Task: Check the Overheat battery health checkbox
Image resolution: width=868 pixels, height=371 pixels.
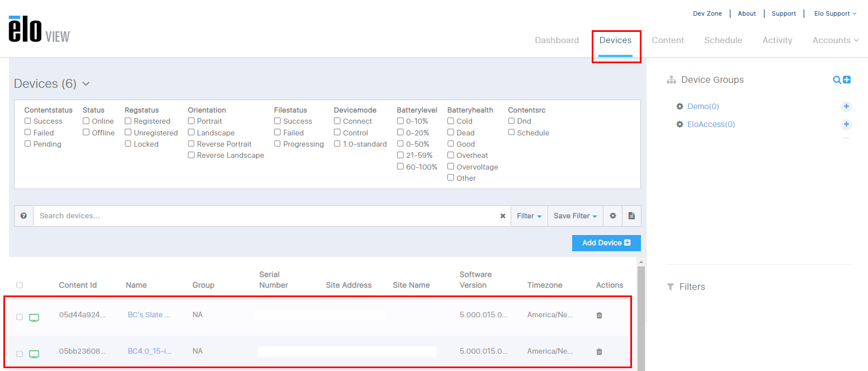Action: tap(451, 155)
